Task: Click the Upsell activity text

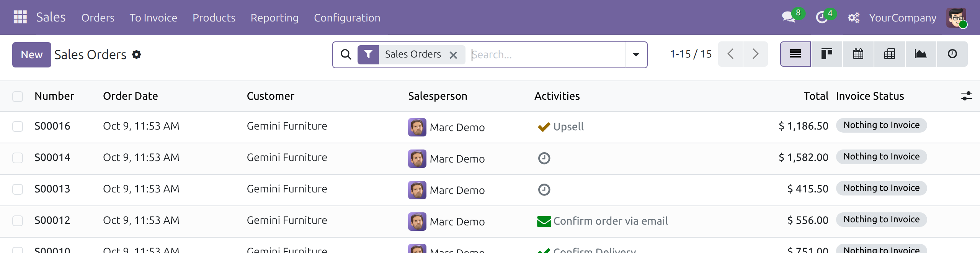Action: point(568,127)
